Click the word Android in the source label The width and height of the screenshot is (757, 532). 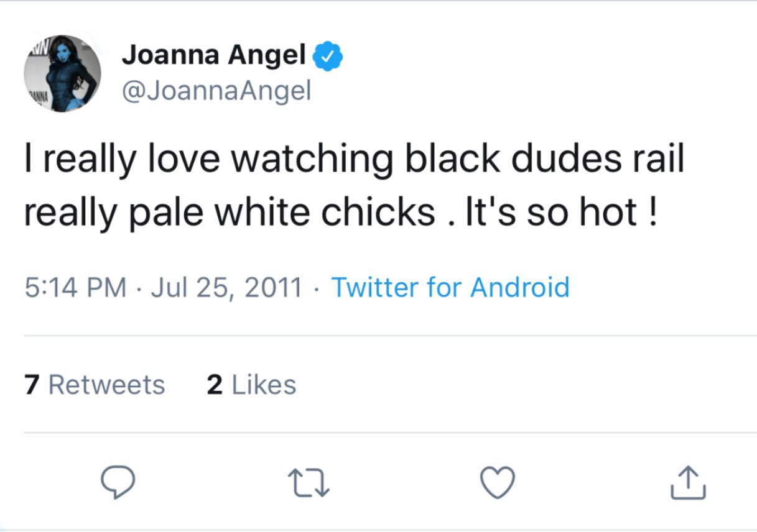tap(519, 287)
